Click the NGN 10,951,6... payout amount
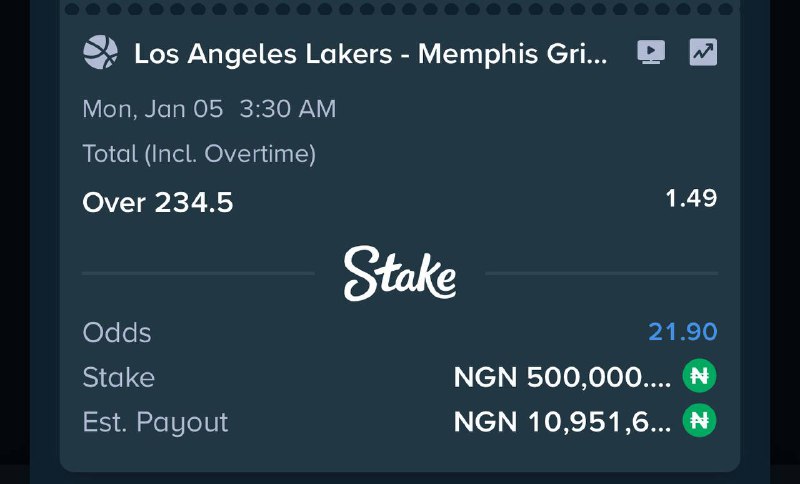The image size is (800, 484). click(562, 422)
